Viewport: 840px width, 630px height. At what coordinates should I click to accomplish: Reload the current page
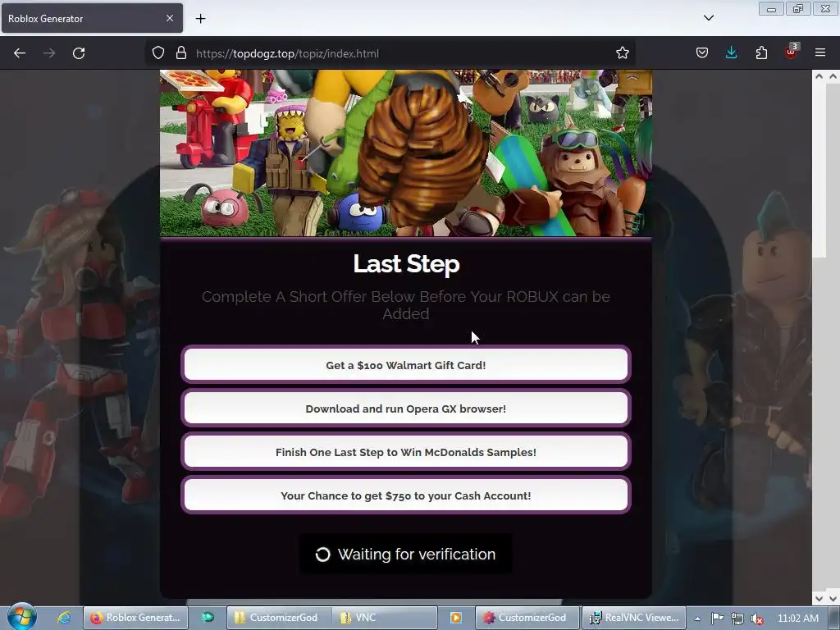[79, 53]
